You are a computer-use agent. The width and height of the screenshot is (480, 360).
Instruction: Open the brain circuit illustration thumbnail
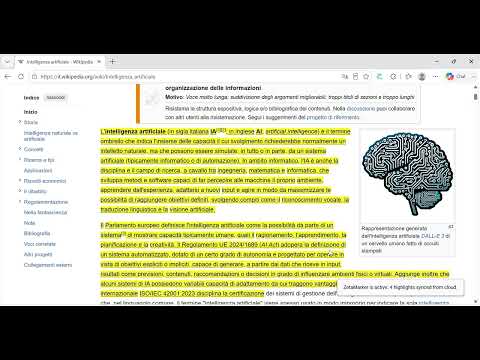(x=407, y=174)
